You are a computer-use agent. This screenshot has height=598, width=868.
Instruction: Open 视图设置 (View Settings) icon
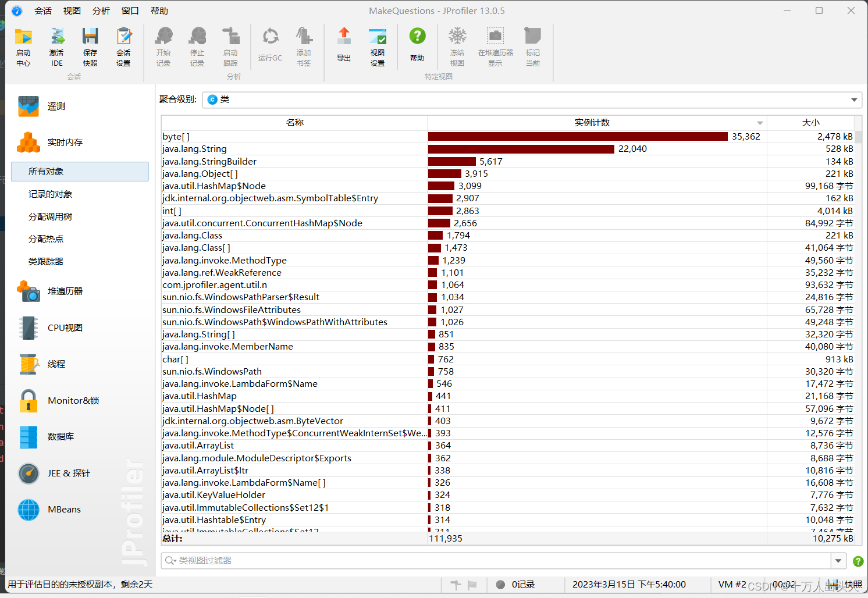[378, 47]
